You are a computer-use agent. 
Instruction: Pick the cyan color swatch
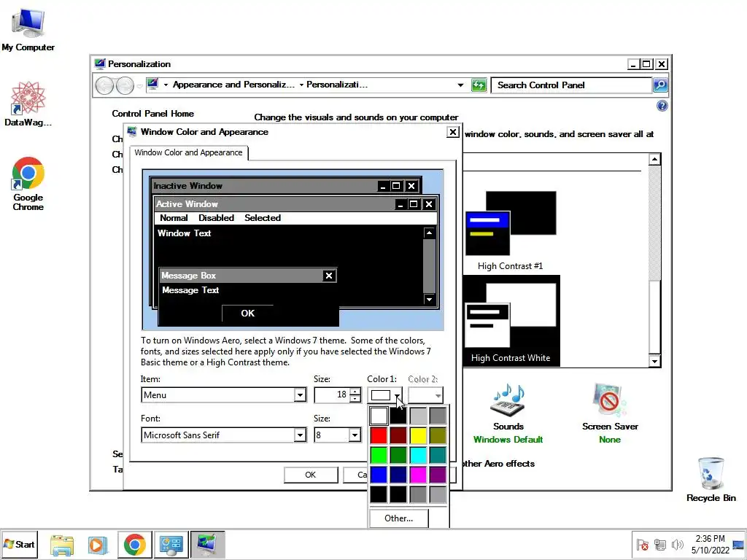coord(418,455)
